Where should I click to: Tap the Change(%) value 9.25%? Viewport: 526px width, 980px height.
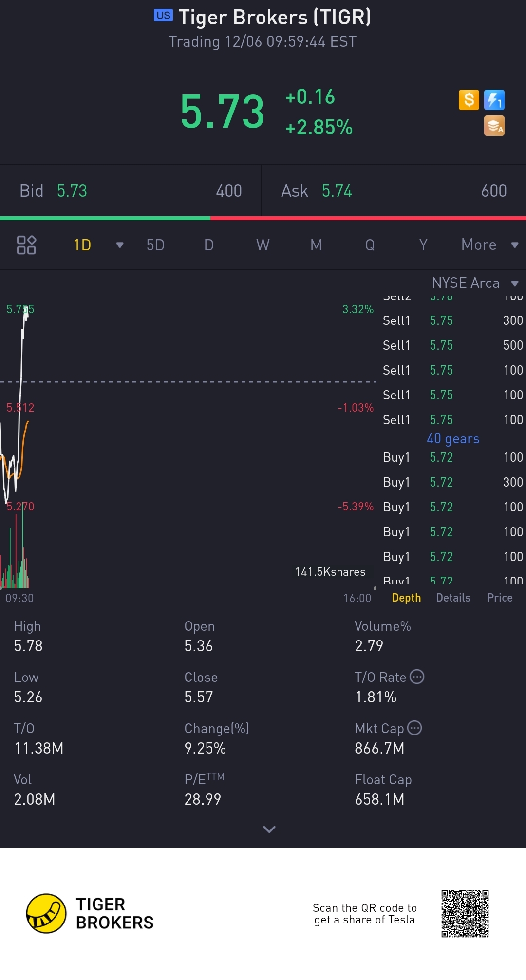click(x=205, y=748)
